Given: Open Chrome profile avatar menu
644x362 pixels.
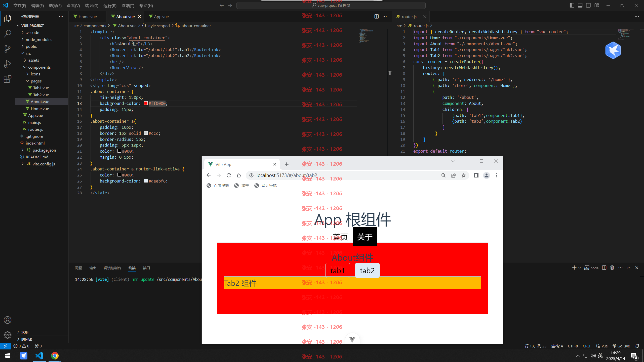Looking at the screenshot, I should point(487,175).
